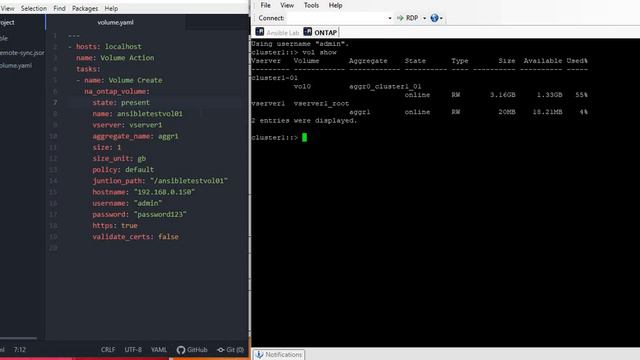Open the Packages menu in Atom
The image size is (640, 360).
85,8
